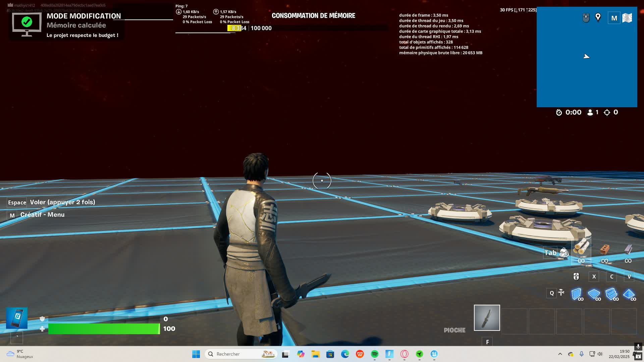Click the green health bar
The height and width of the screenshot is (362, 644).
(104, 329)
